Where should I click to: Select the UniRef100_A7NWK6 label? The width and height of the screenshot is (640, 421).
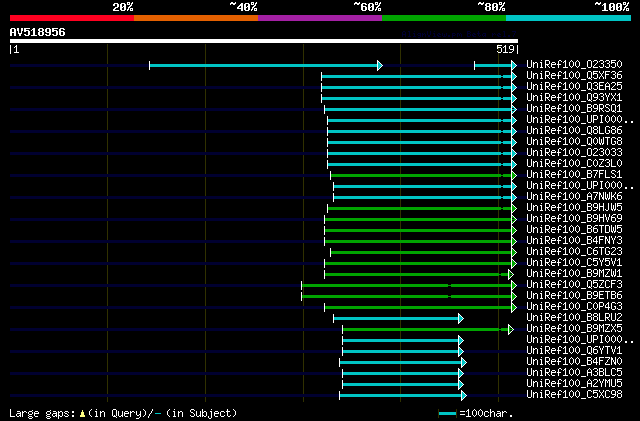tap(574, 196)
